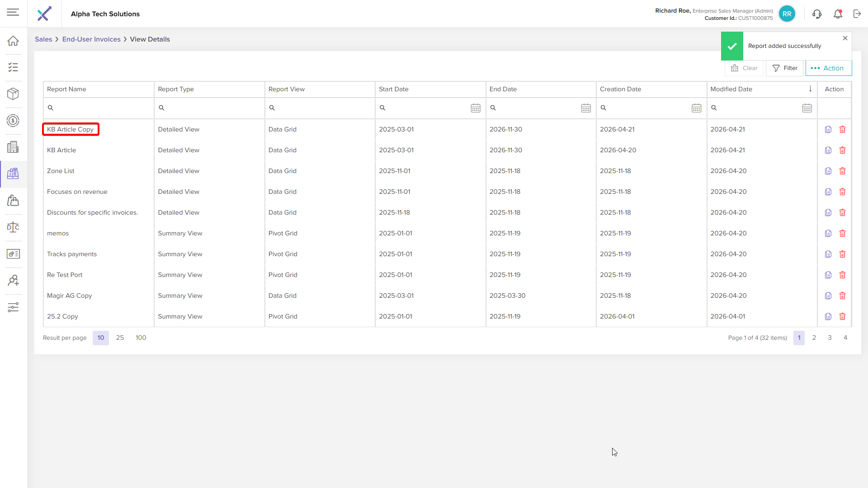Open the RR user avatar menu
Viewport: 868px width, 488px height.
point(787,14)
